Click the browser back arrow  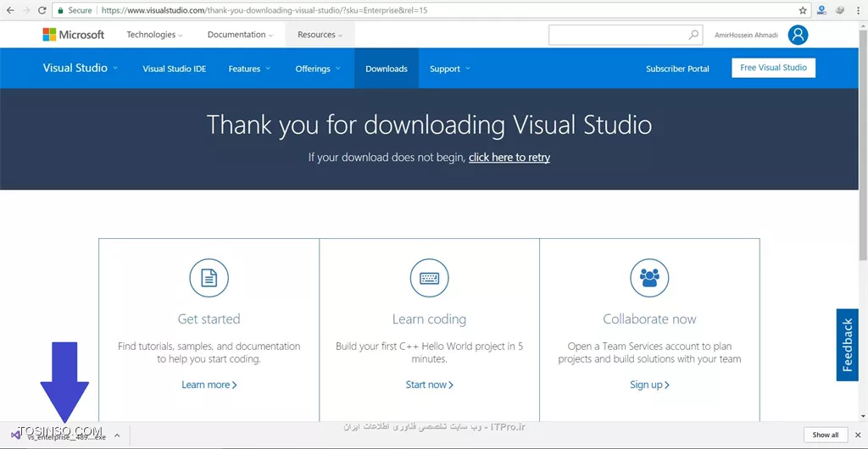10,10
